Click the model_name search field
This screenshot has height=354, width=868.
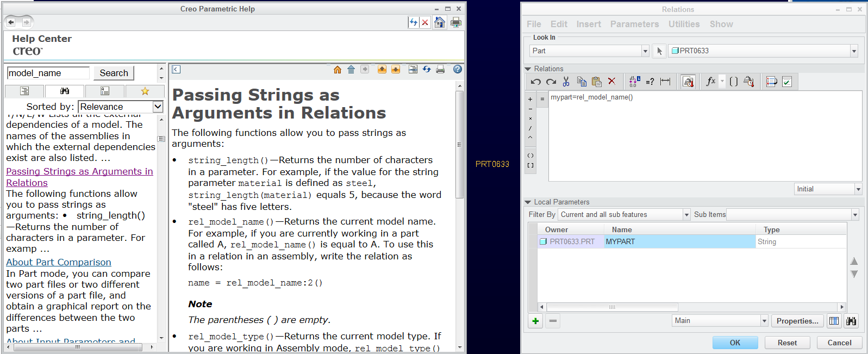pos(48,73)
